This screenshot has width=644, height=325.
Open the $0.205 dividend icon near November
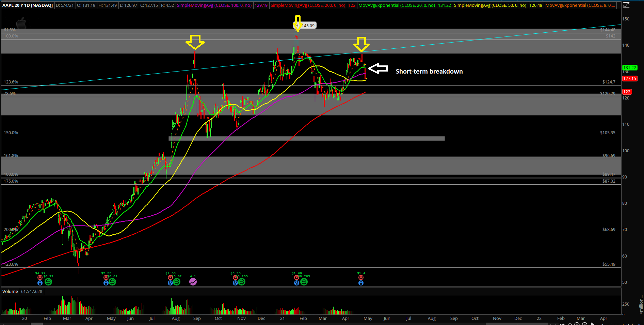click(x=242, y=282)
